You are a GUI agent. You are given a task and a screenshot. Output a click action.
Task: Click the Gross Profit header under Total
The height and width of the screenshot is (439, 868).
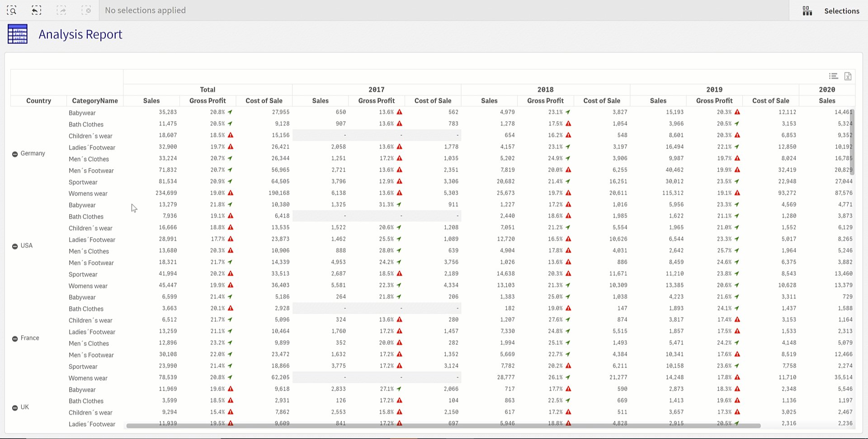tap(208, 100)
